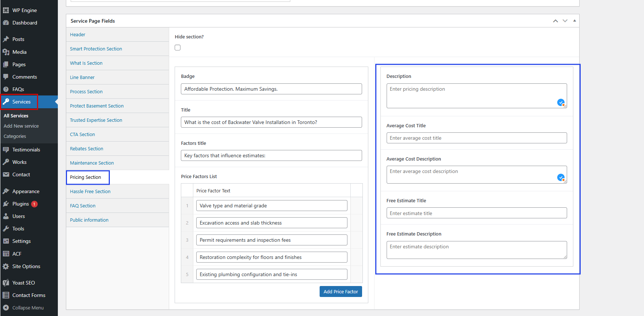Click the Posts pushpin icon
The height and width of the screenshot is (316, 644).
tap(6, 39)
